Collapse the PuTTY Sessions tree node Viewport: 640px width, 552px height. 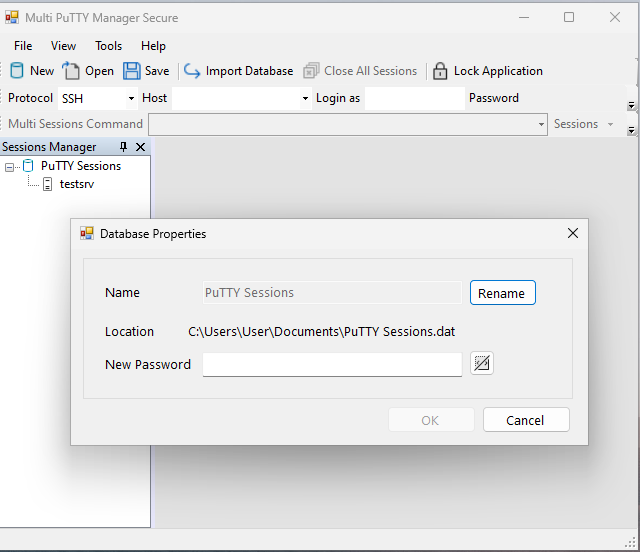point(9,167)
